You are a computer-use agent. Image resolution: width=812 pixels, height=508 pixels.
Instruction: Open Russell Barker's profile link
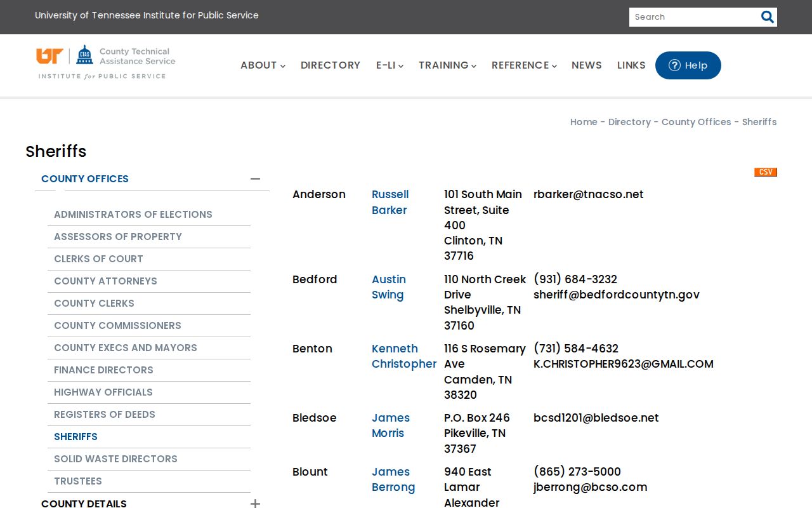tap(390, 203)
